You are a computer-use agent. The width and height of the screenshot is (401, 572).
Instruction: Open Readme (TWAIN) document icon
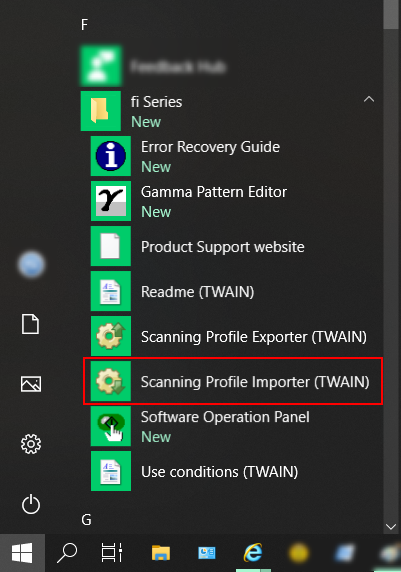111,291
